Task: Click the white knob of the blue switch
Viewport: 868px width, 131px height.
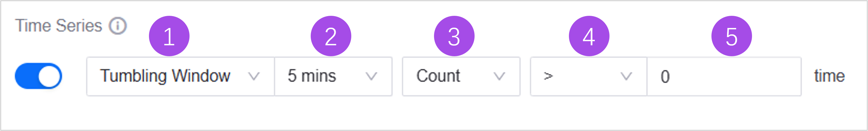Action: point(49,76)
